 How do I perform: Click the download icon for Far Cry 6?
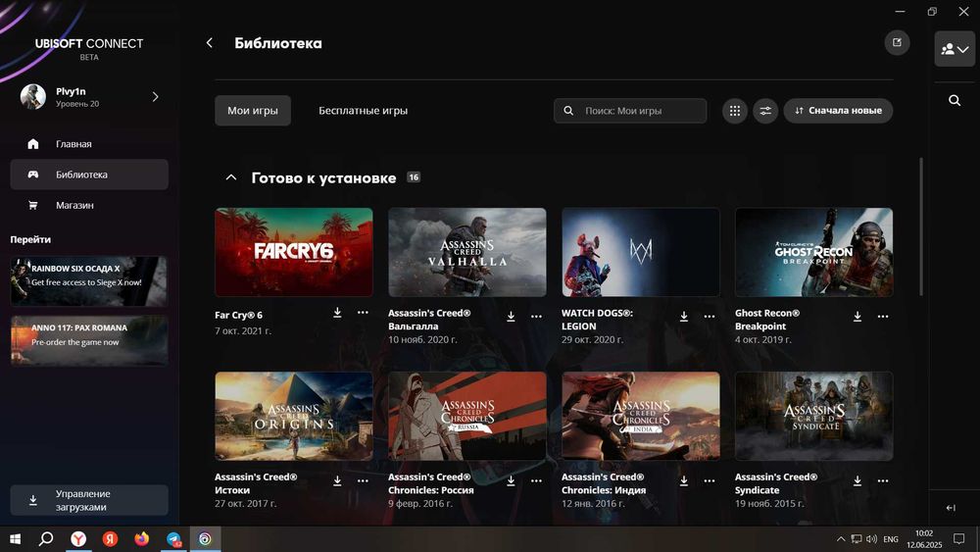tap(337, 313)
